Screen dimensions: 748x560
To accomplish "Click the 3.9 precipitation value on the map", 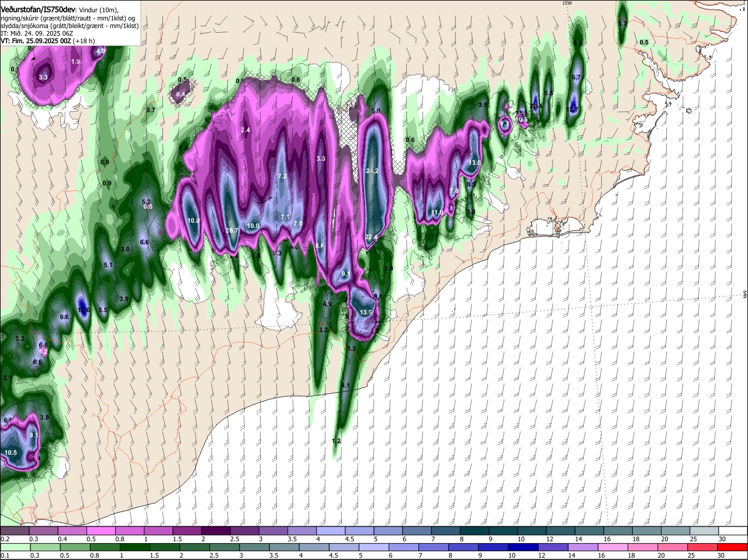I will tap(123, 299).
